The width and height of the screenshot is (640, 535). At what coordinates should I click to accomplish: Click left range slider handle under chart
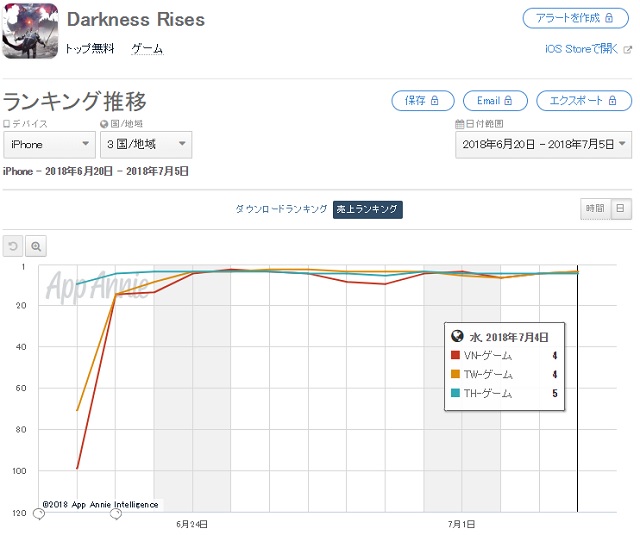tap(39, 514)
